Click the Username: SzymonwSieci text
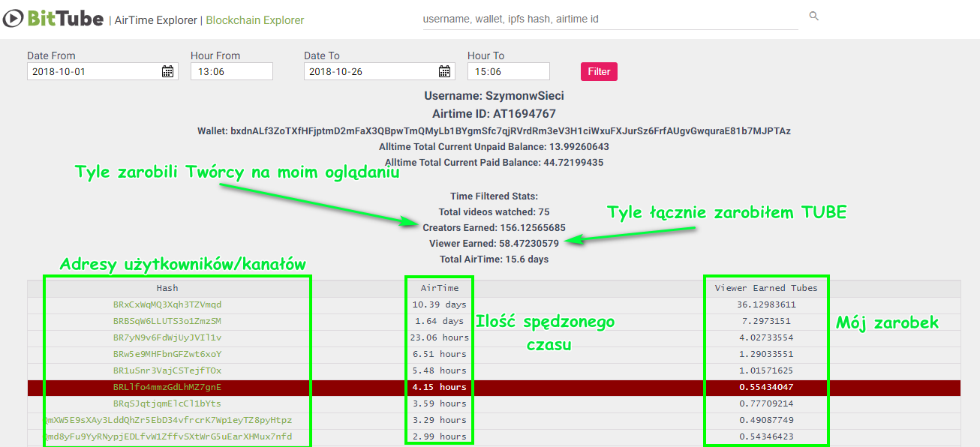Image resolution: width=980 pixels, height=447 pixels. point(494,96)
